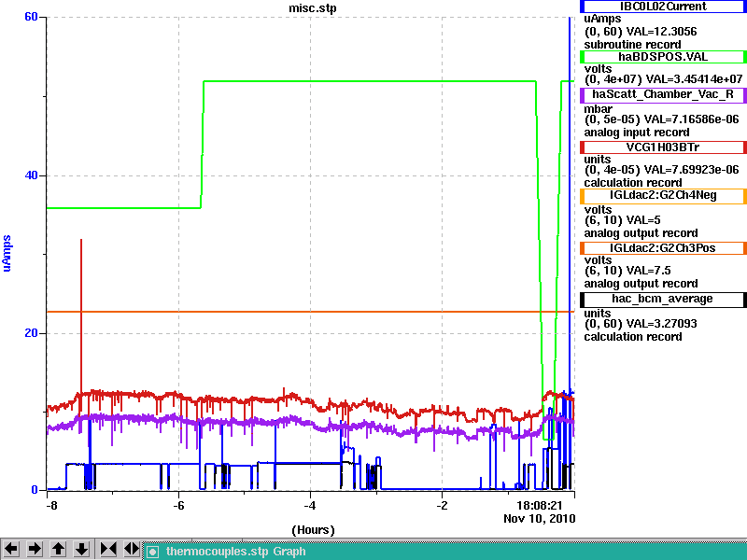Image resolution: width=747 pixels, height=560 pixels.
Task: Click the mbar units label
Action: click(x=598, y=109)
